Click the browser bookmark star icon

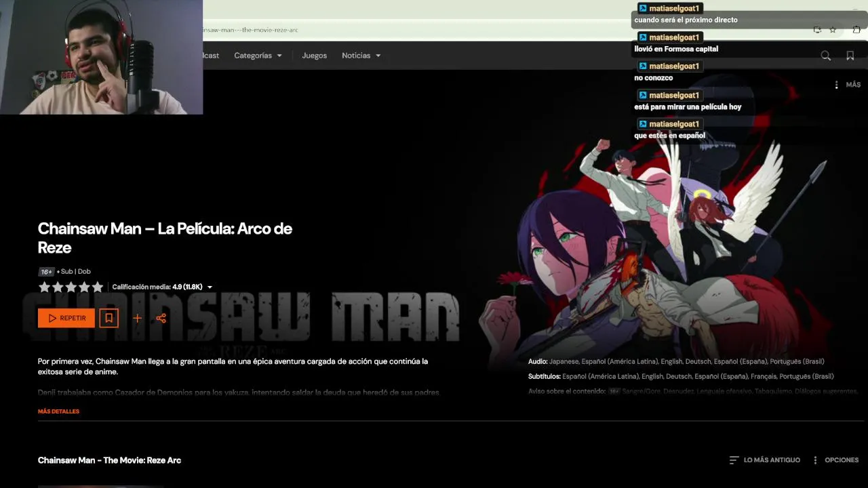[x=833, y=30]
